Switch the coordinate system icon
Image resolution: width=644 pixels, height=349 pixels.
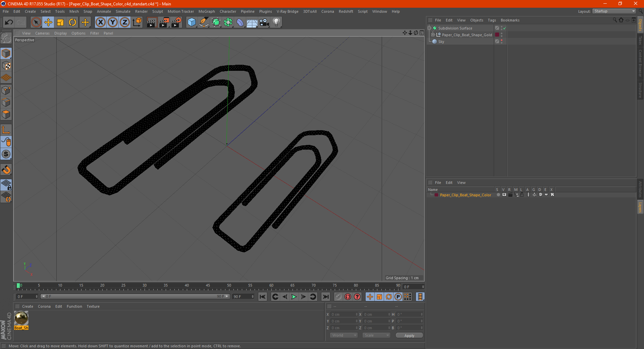137,22
